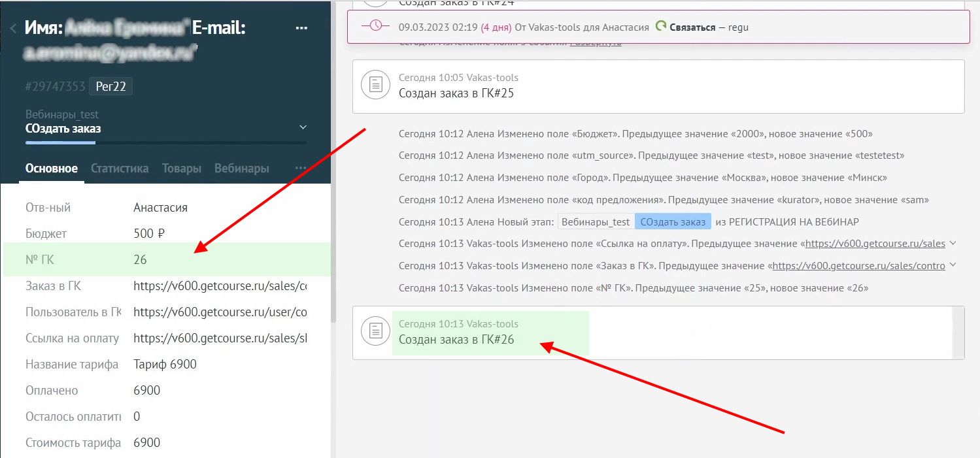Click the clock icon on the 09.03.2023 task

pyautogui.click(x=376, y=27)
